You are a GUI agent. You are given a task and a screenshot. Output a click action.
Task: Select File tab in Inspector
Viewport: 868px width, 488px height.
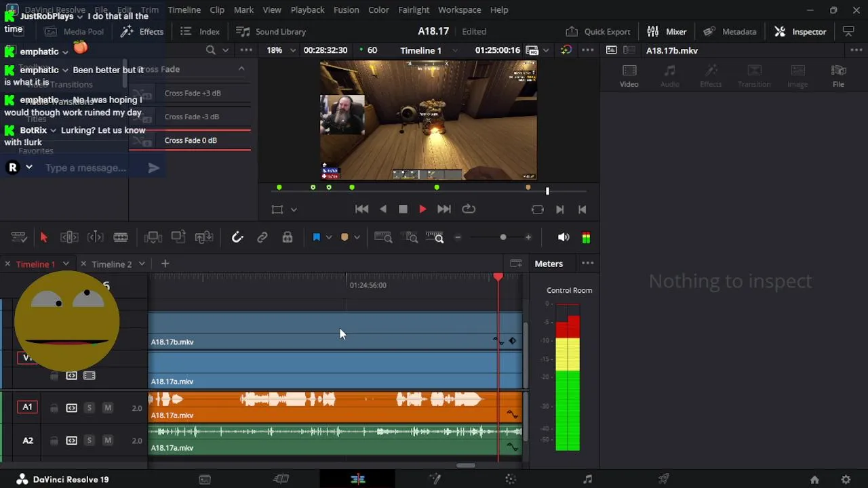[x=839, y=76]
